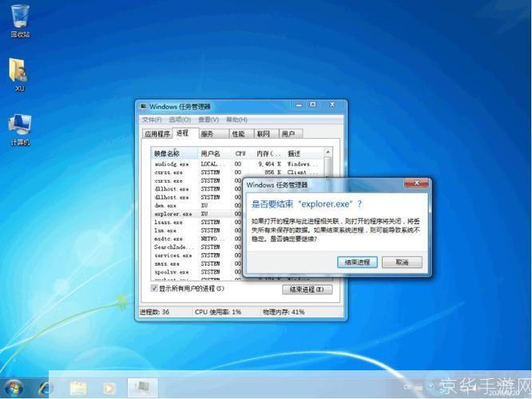Image resolution: width=532 pixels, height=399 pixels.
Task: Select the smss.exe process row
Action: pos(197,264)
